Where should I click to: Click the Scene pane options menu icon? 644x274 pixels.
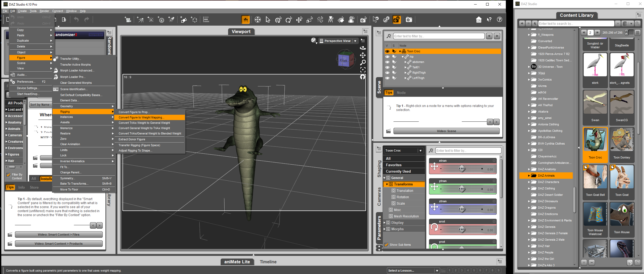pyautogui.click(x=379, y=33)
